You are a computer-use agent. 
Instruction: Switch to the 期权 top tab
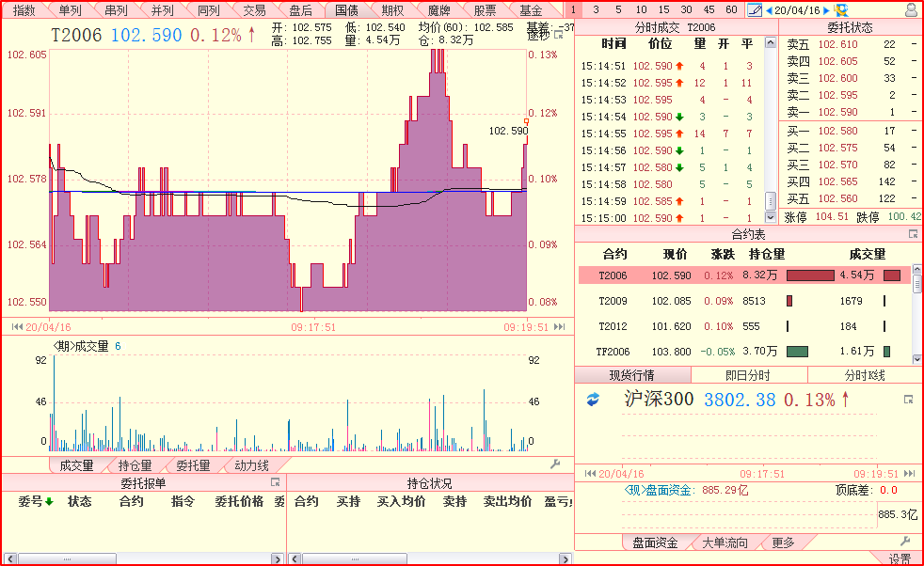pos(392,10)
